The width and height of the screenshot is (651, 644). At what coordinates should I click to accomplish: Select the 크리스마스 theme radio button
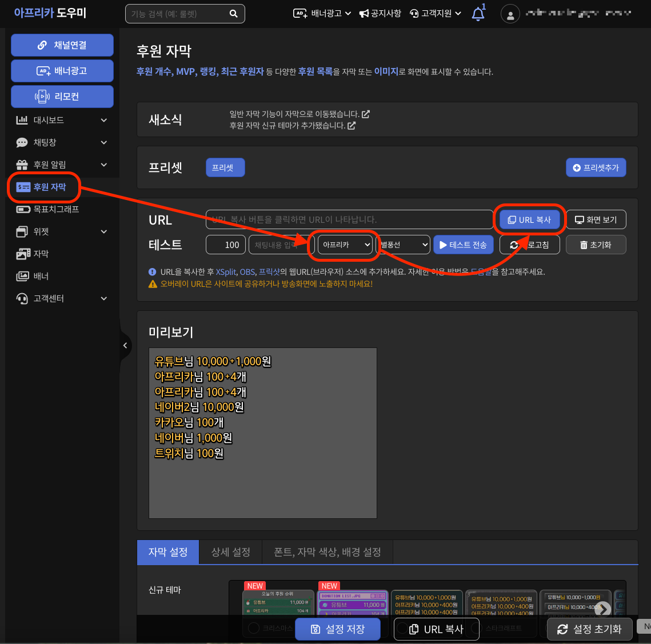click(x=254, y=628)
